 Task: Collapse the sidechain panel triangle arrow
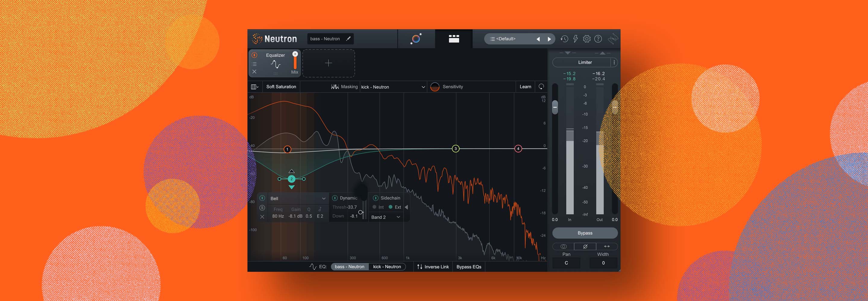pos(406,207)
